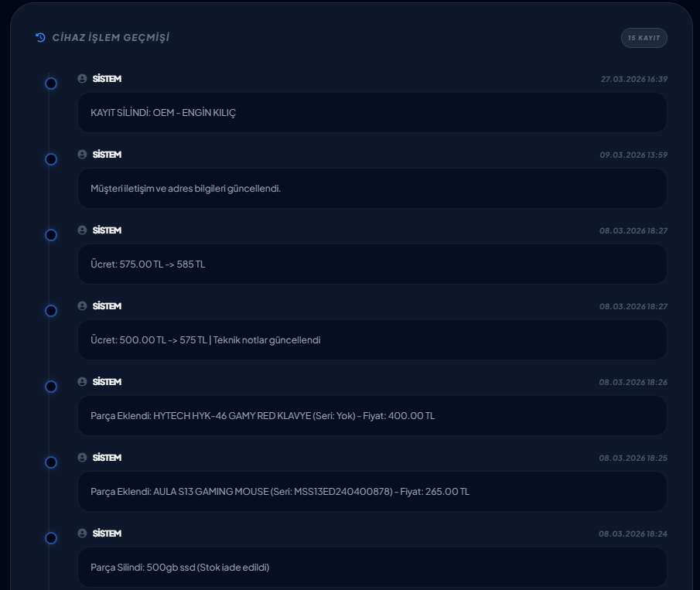
Task: Toggle the timeline dot next to Parça Silindi
Action: [x=51, y=538]
